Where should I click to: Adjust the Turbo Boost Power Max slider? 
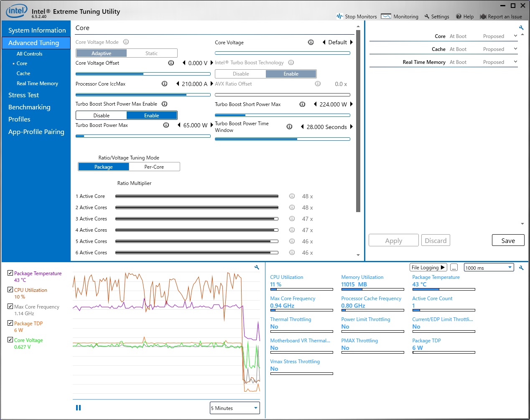[x=143, y=136]
